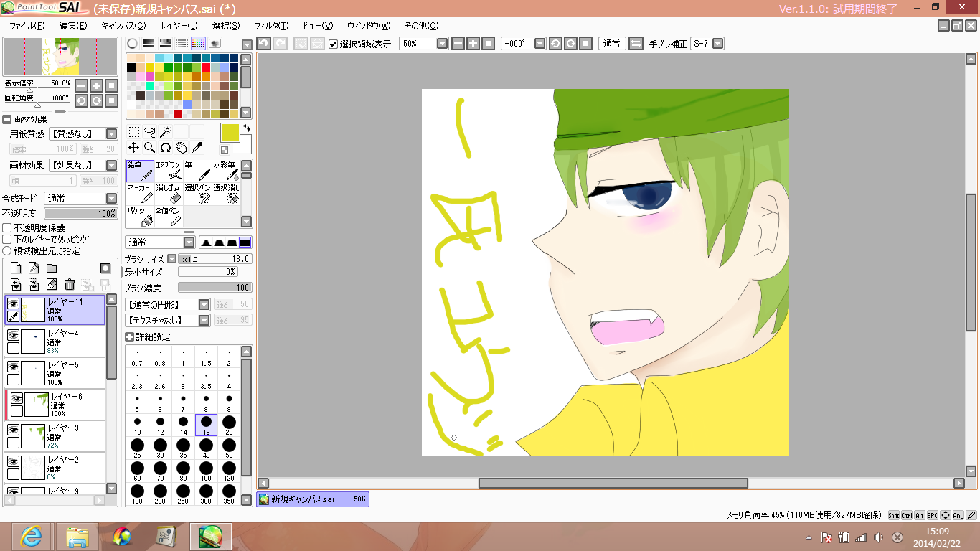Image resolution: width=980 pixels, height=551 pixels.
Task: Open the ファイル(F) menu
Action: point(27,26)
